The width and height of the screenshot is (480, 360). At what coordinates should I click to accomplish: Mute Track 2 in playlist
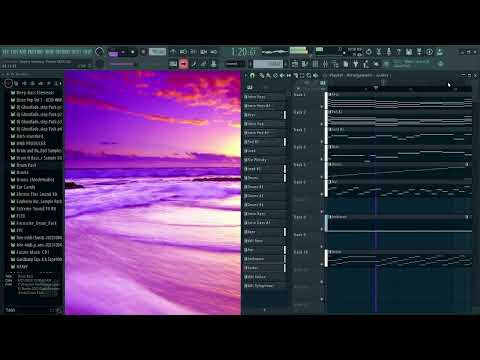(322, 124)
